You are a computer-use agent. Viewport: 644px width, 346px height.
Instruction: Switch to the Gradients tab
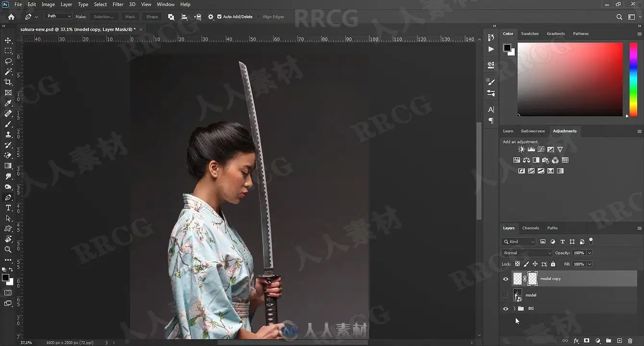[x=556, y=34]
